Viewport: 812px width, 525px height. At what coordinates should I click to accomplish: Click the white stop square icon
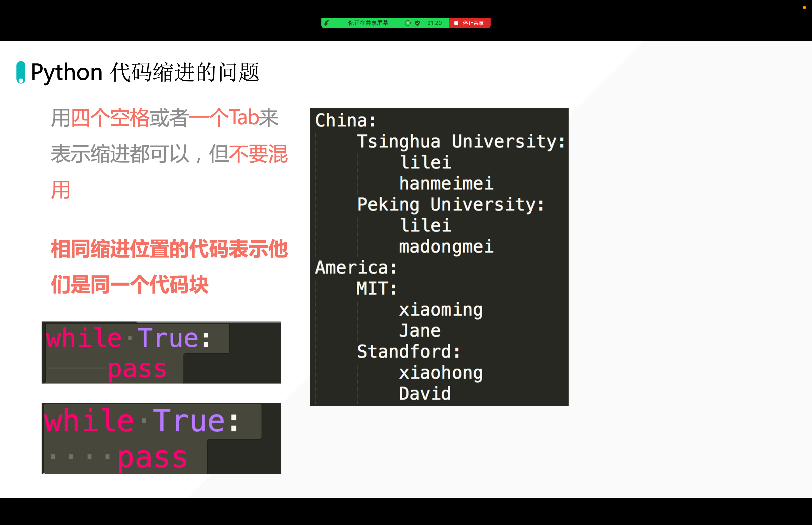(456, 23)
